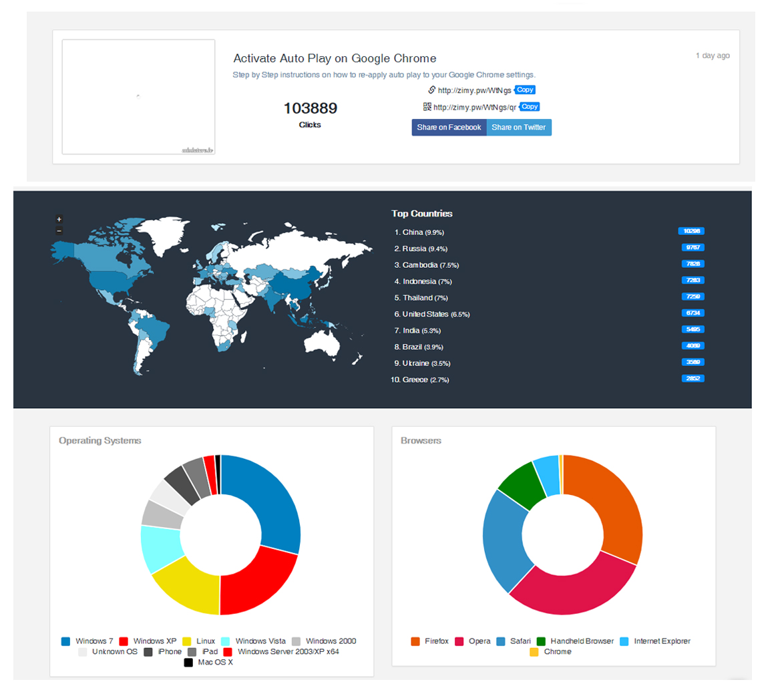
Task: Click the China click count badge
Action: tap(691, 231)
